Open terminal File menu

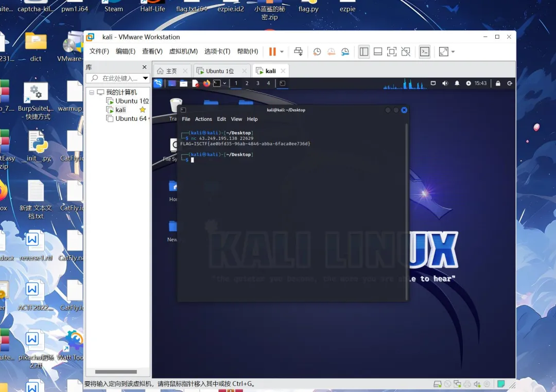pos(186,119)
